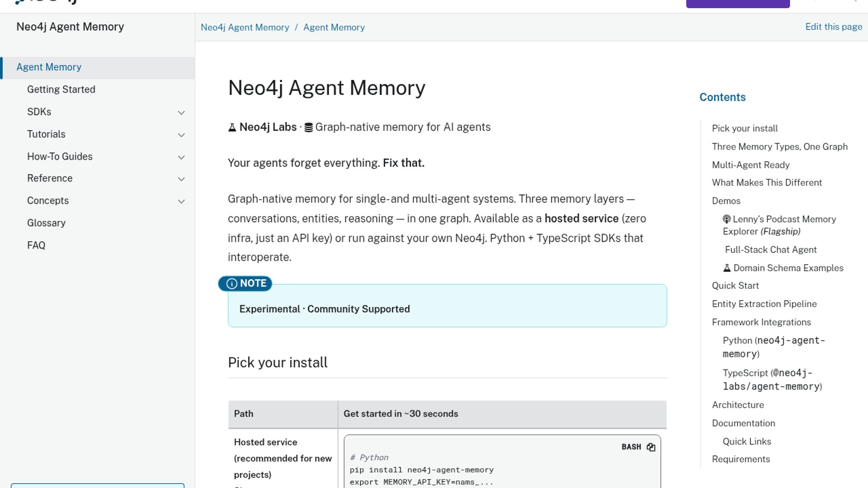The image size is (868, 488).
Task: Click the pip install neo4j-agent-memory line
Action: pyautogui.click(x=421, y=470)
